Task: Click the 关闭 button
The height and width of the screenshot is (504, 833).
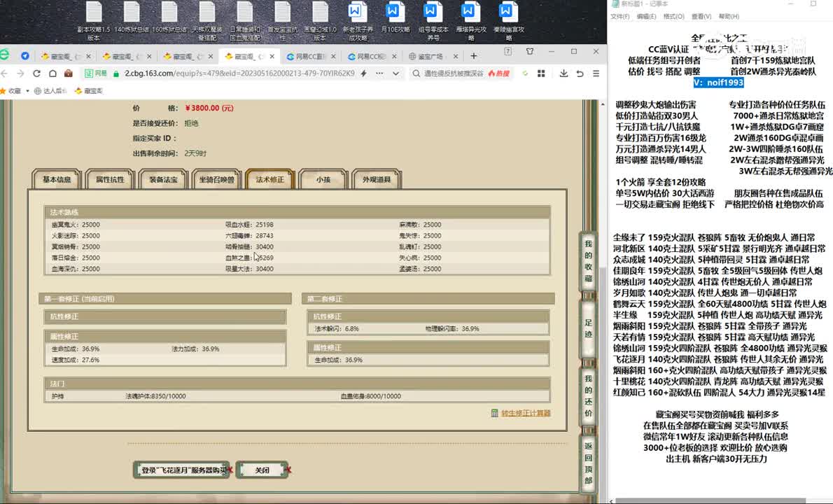Action: (x=262, y=470)
